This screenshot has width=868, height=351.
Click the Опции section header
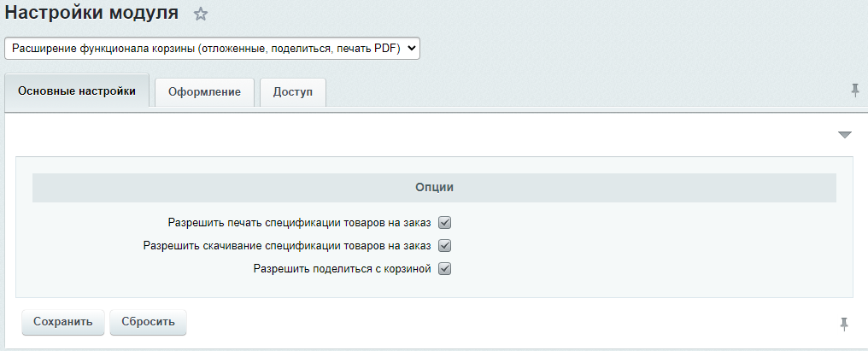[434, 187]
